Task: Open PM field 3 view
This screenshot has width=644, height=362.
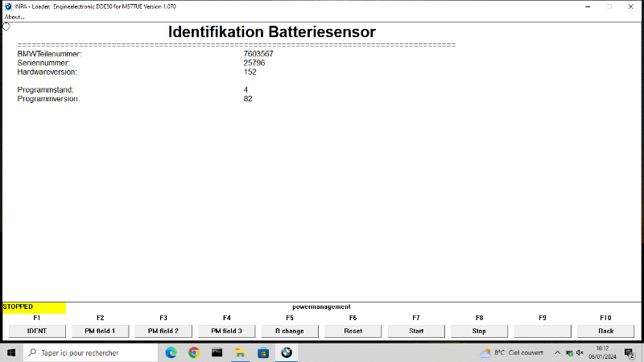Action: pyautogui.click(x=227, y=331)
